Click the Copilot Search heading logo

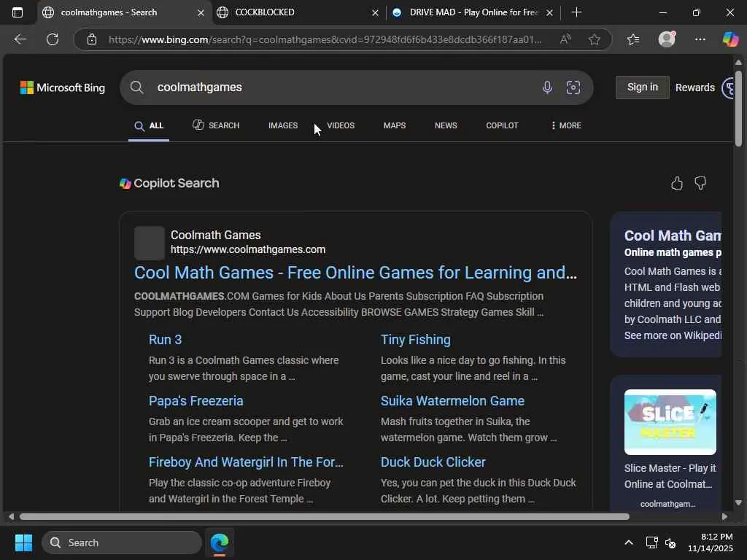[125, 184]
